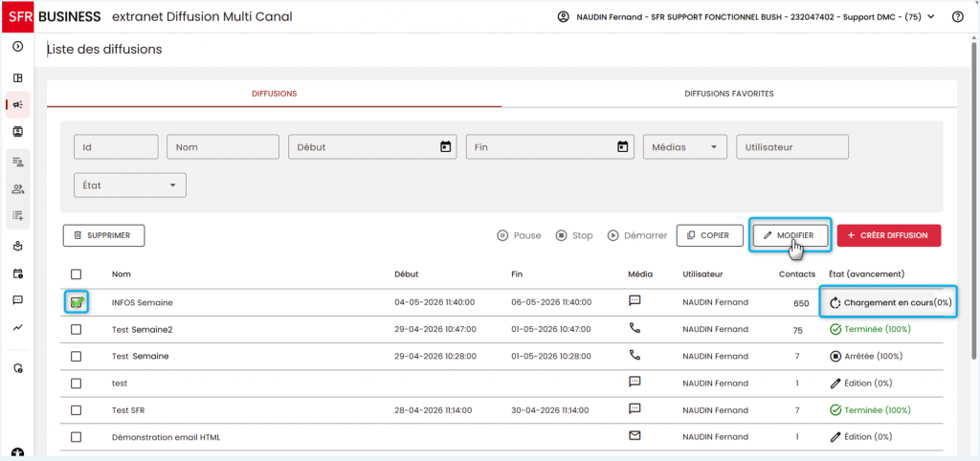Open the accessibility icon at sidebar bottom
This screenshot has width=980, height=461.
point(18,453)
